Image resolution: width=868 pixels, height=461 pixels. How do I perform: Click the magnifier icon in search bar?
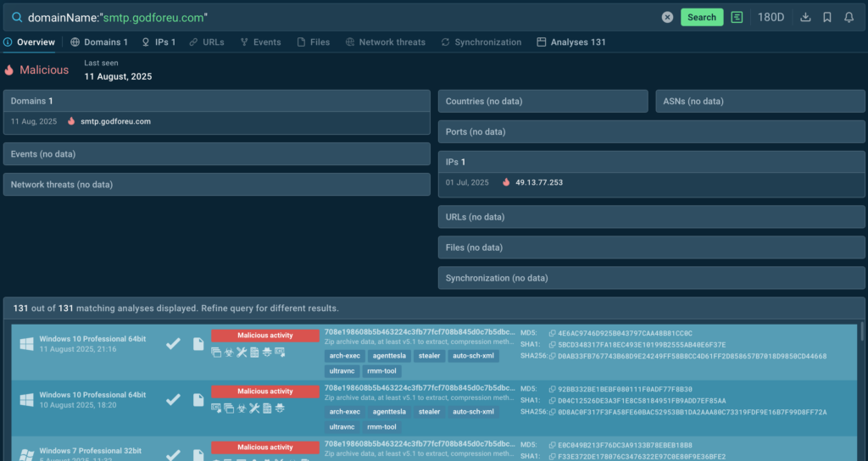(17, 17)
